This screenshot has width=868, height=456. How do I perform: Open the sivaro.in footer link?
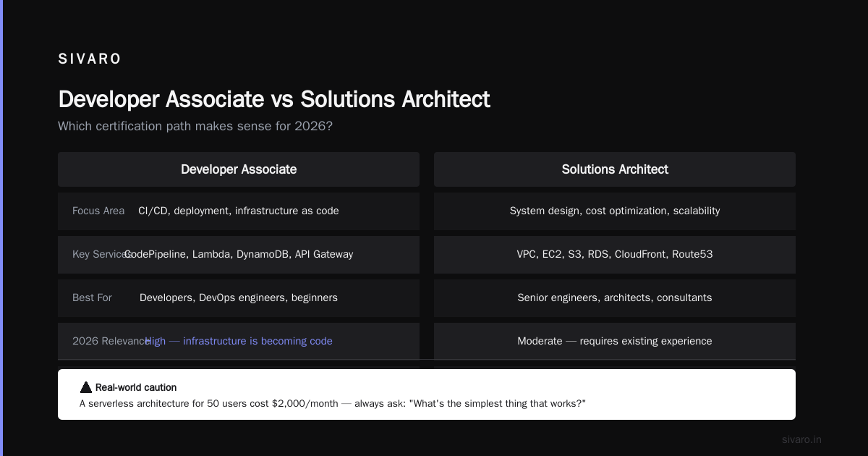[x=802, y=439]
